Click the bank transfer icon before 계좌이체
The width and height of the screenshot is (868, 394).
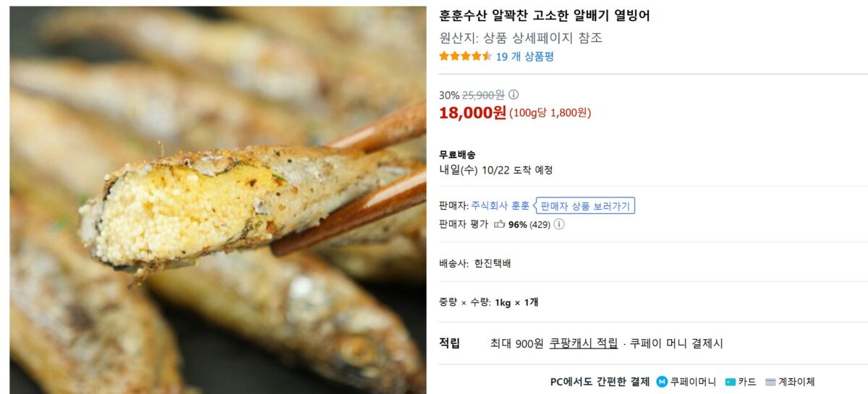pos(770,382)
